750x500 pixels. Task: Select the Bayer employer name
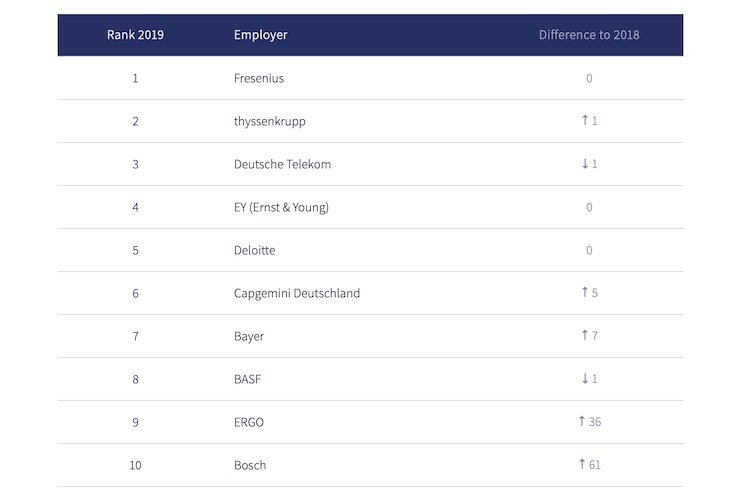249,336
